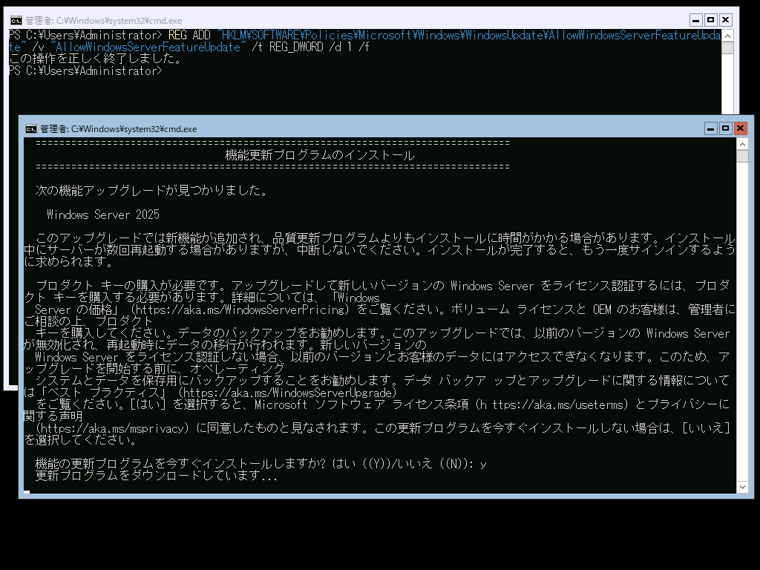Click the background window's title text
The width and height of the screenshot is (760, 570).
point(104,20)
